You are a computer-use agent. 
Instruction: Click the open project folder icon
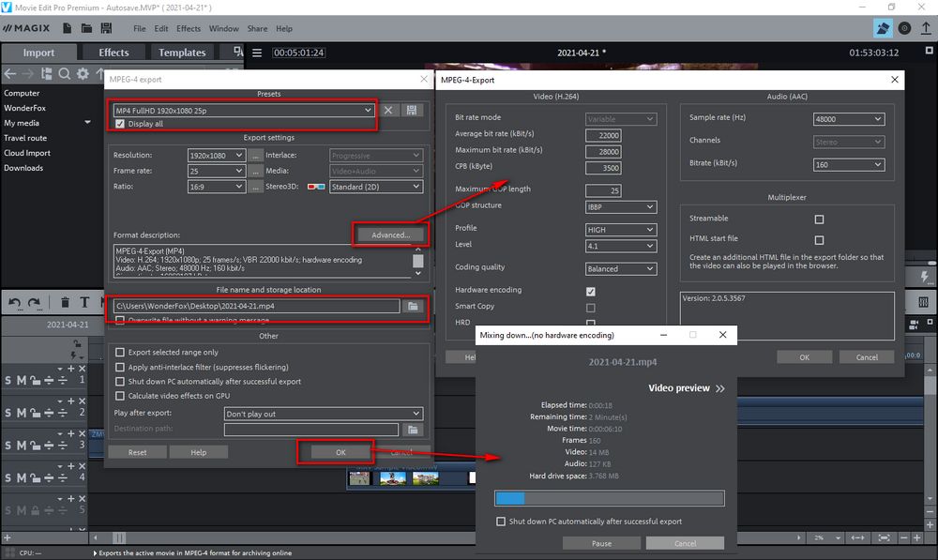pos(86,29)
